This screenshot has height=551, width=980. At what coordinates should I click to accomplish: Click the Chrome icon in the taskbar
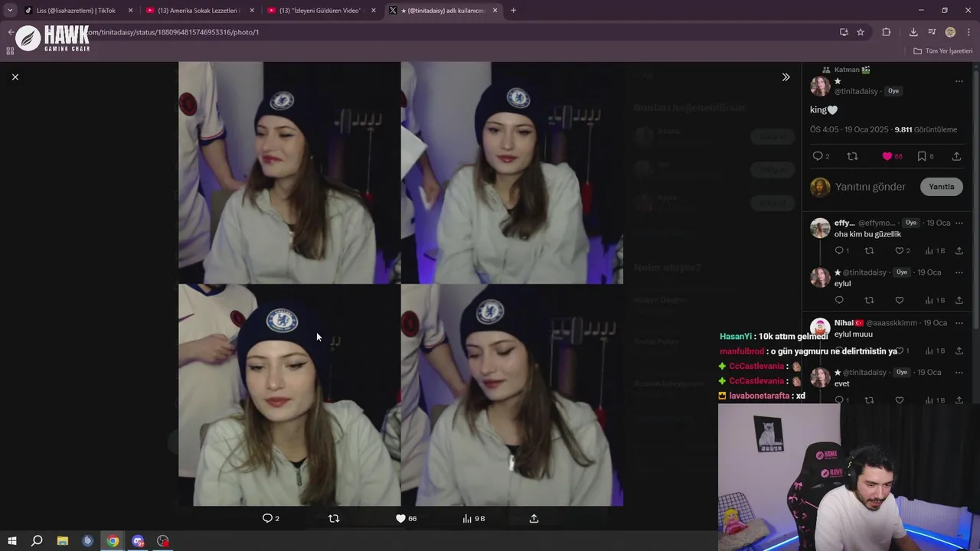coord(113,541)
